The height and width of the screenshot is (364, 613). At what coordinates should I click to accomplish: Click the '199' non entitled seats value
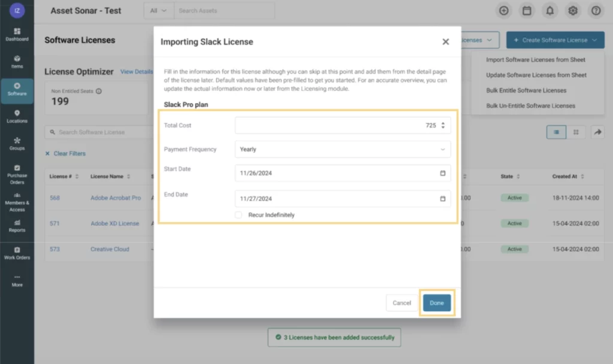[x=60, y=101]
